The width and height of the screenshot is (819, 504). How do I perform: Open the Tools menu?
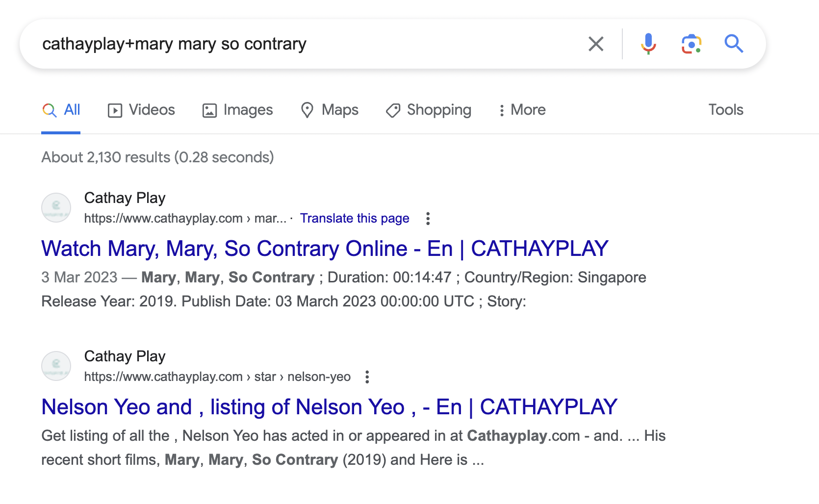pos(726,110)
